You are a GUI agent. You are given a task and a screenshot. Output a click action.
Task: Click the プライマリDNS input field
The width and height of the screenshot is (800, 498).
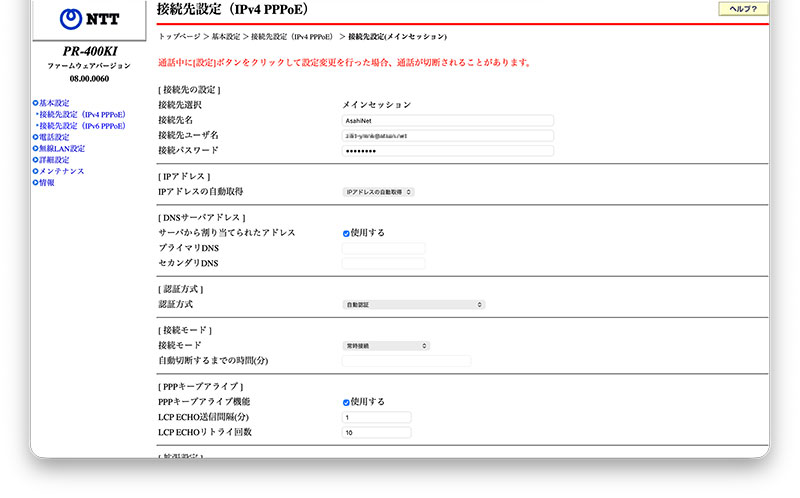pos(383,248)
